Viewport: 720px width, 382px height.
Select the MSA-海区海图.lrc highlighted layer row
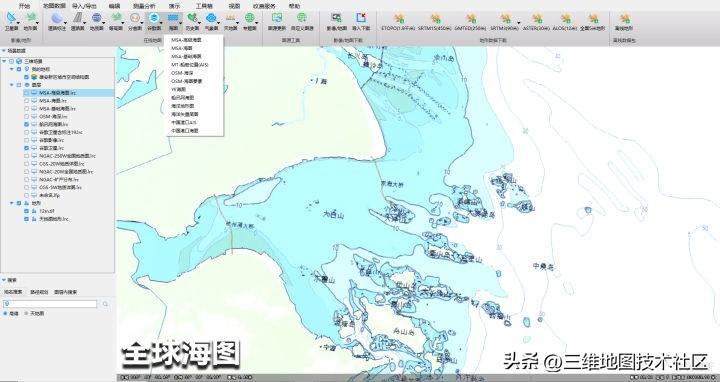[68, 93]
